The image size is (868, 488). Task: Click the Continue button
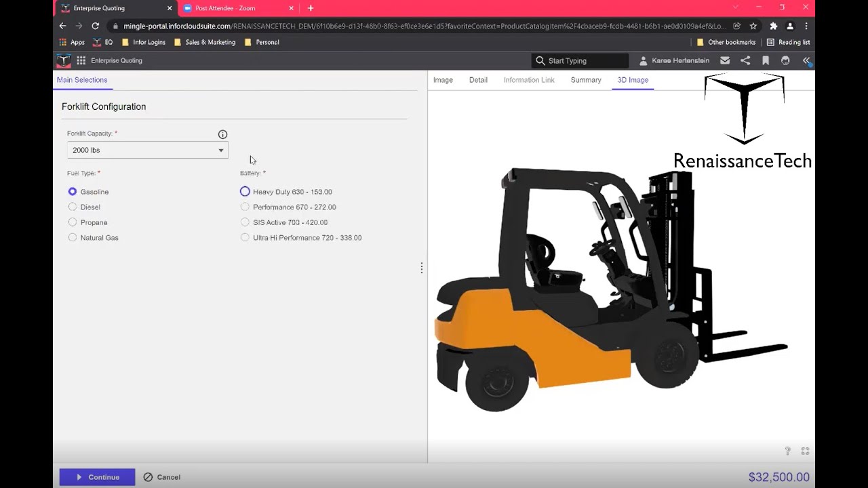coord(97,477)
